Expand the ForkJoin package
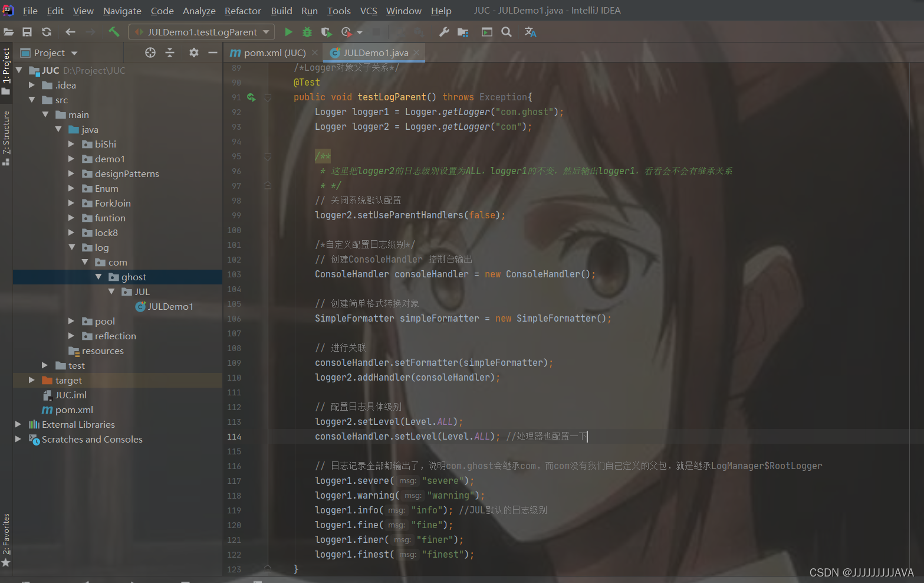Image resolution: width=924 pixels, height=583 pixels. click(71, 203)
